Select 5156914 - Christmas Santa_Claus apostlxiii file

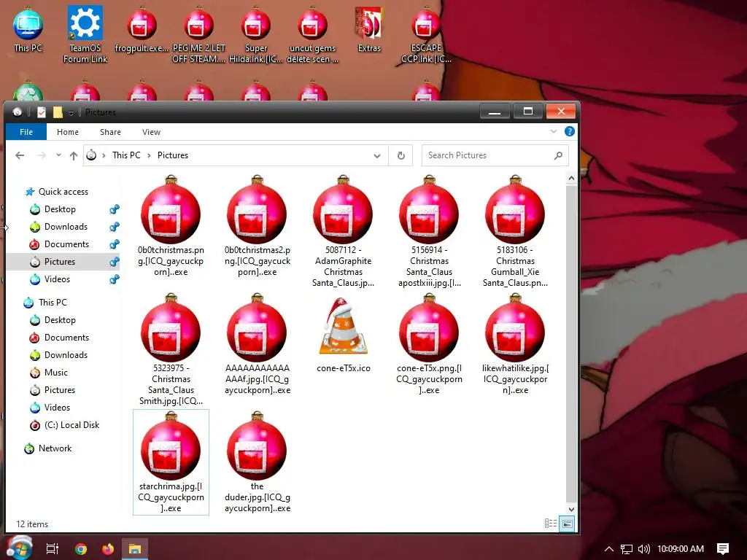click(x=429, y=231)
